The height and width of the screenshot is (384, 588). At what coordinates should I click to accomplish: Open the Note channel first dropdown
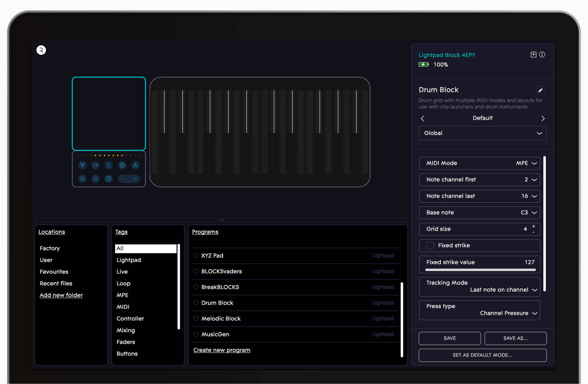click(x=479, y=179)
